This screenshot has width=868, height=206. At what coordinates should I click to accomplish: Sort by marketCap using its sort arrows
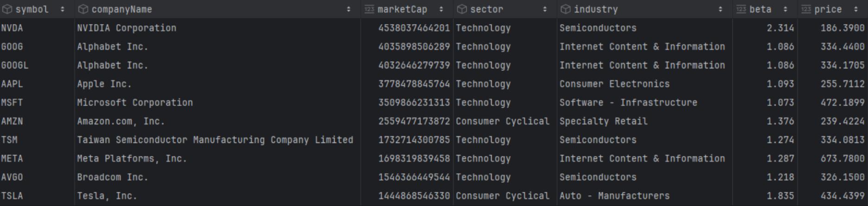[441, 9]
